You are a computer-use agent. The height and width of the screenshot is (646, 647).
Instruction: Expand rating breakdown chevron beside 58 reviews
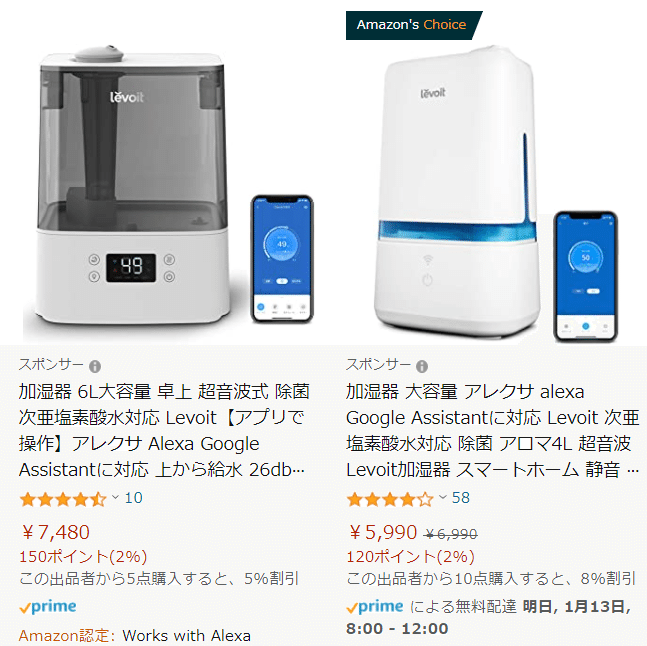click(x=442, y=497)
